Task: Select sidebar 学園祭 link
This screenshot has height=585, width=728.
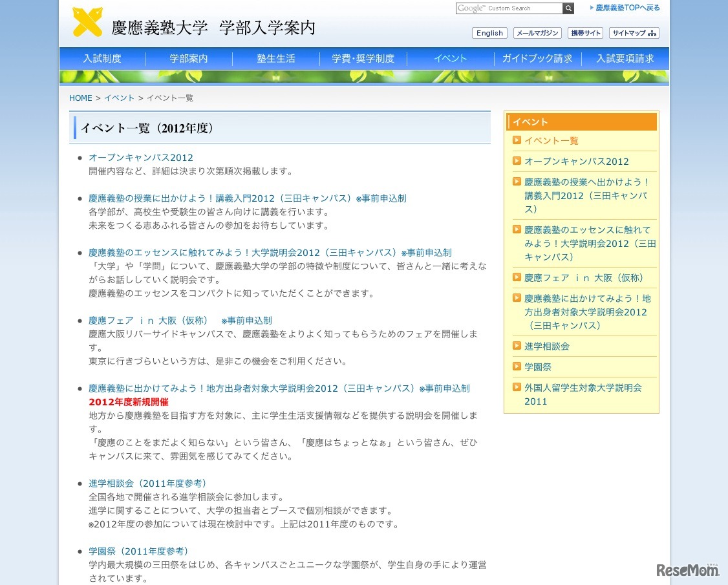Action: (538, 367)
